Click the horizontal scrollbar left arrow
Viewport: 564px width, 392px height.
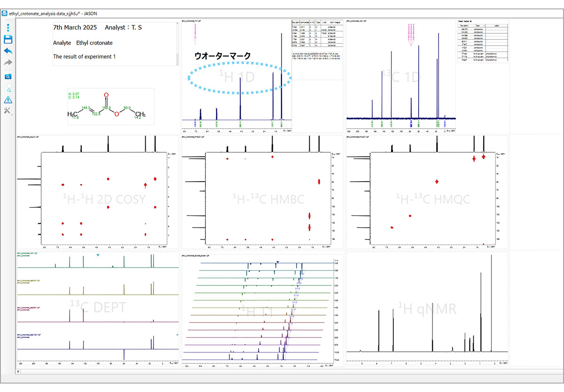coord(19,372)
